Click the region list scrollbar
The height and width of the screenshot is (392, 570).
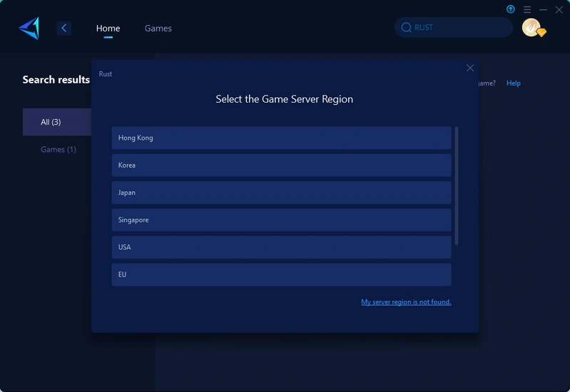click(457, 185)
